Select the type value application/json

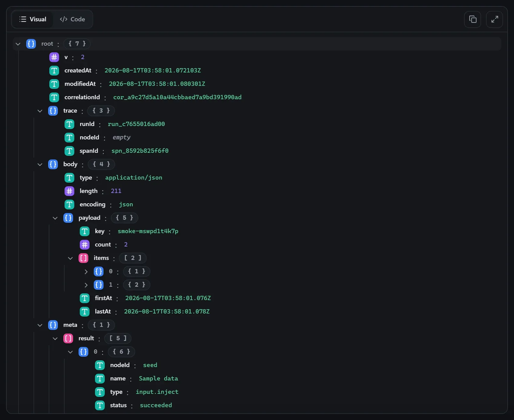[134, 178]
